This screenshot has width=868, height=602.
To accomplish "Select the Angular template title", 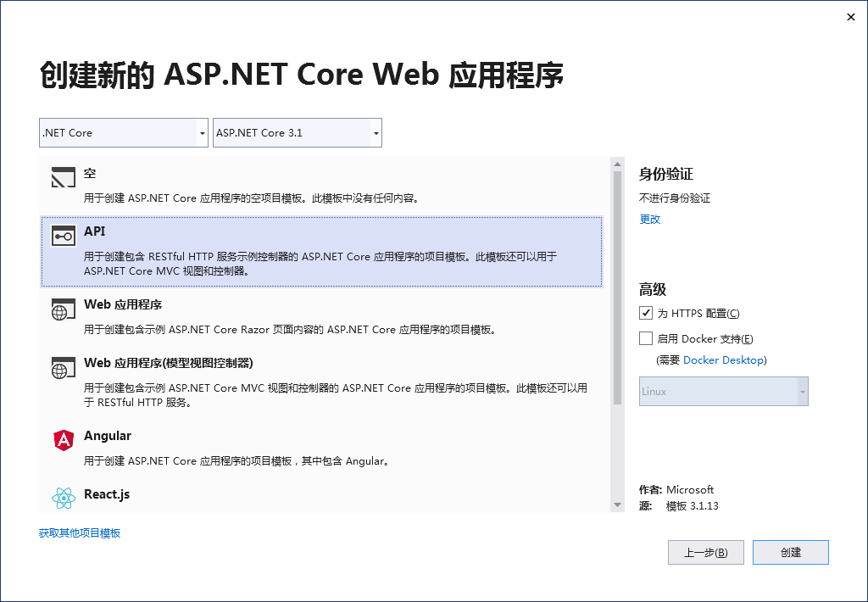I will pos(108,436).
